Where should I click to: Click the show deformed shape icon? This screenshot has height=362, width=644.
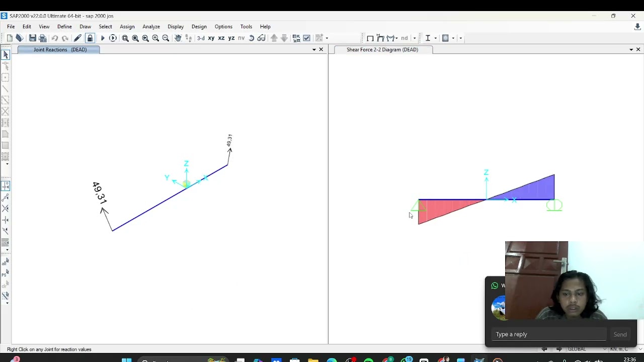[380, 38]
